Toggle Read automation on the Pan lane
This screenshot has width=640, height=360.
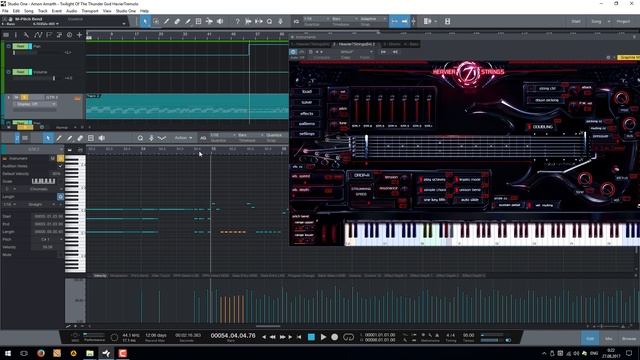pos(20,46)
